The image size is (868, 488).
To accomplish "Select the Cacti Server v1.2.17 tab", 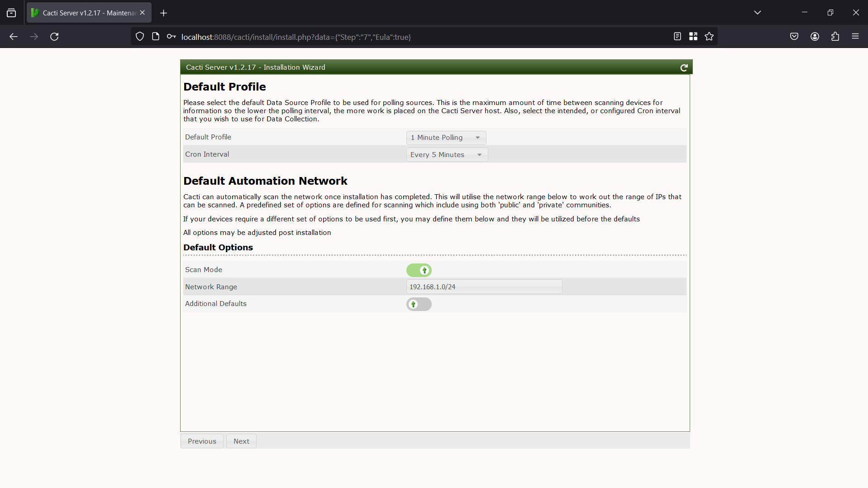I will [89, 13].
